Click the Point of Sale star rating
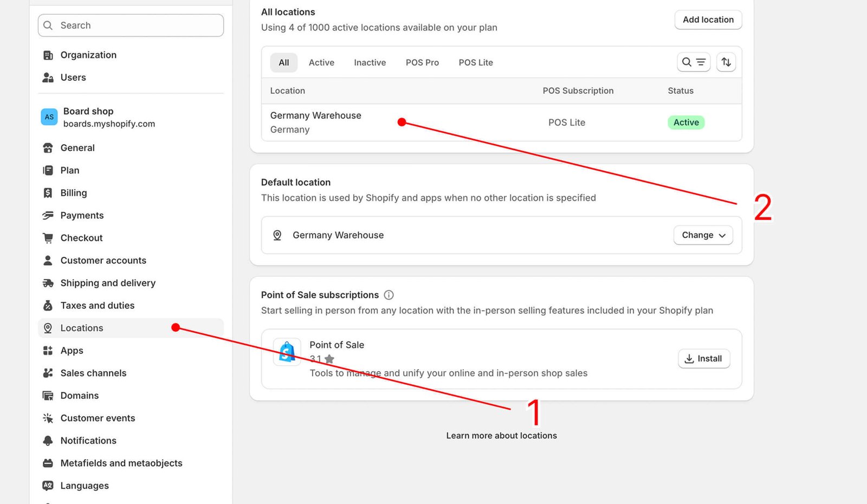 tap(322, 359)
